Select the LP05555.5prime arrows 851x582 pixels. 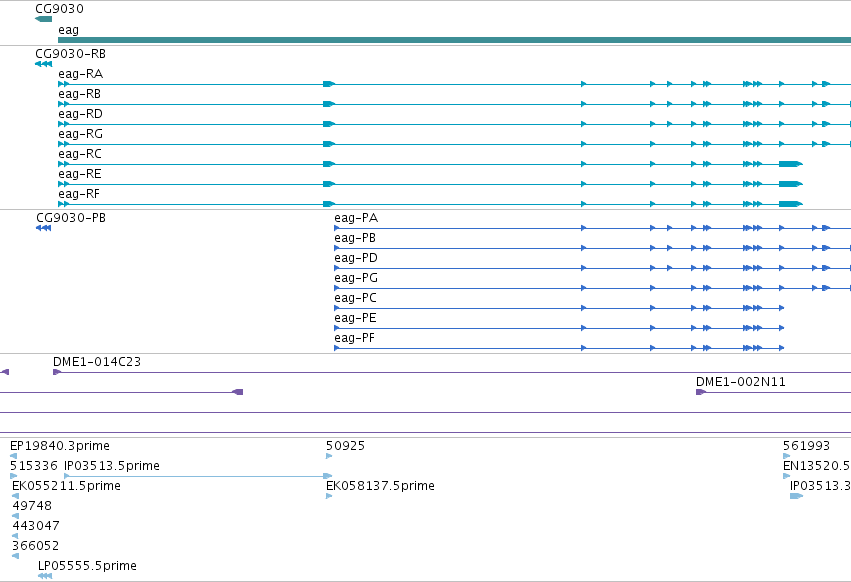click(x=45, y=576)
